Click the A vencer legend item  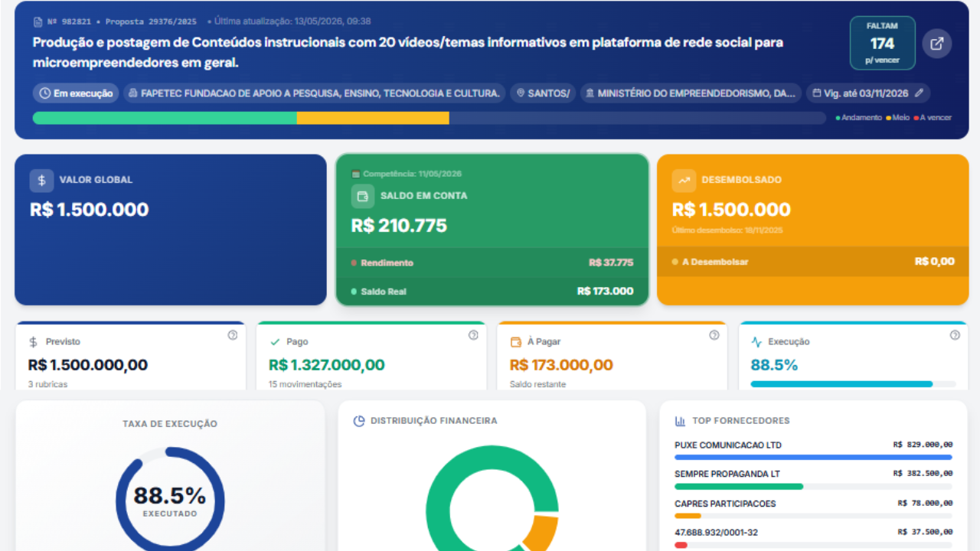click(933, 118)
